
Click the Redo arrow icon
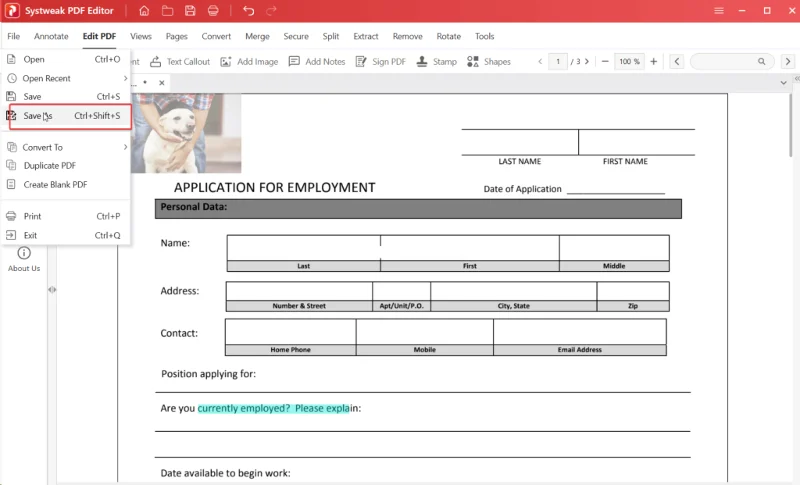pos(271,11)
